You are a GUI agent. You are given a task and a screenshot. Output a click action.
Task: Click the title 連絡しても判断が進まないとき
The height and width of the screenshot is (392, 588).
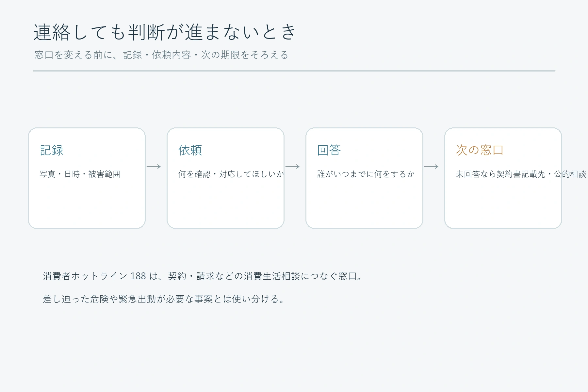coord(165,32)
